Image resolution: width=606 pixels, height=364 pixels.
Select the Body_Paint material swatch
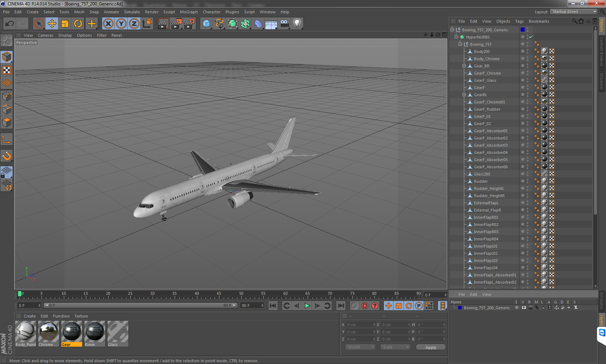tap(26, 334)
